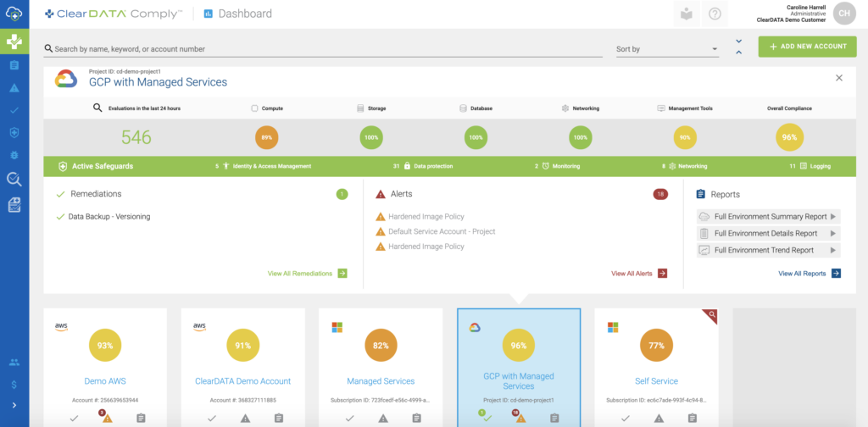Click Demo AWS reports clipboard icon

pyautogui.click(x=141, y=419)
